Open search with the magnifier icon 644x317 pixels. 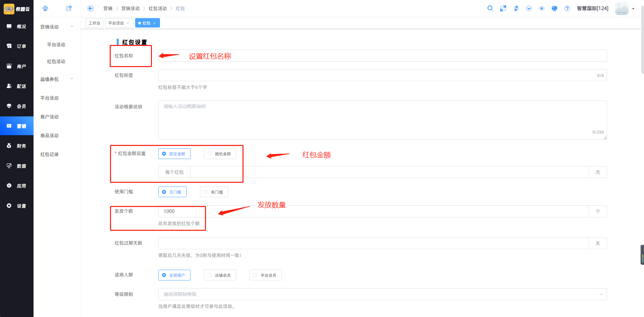tap(490, 8)
